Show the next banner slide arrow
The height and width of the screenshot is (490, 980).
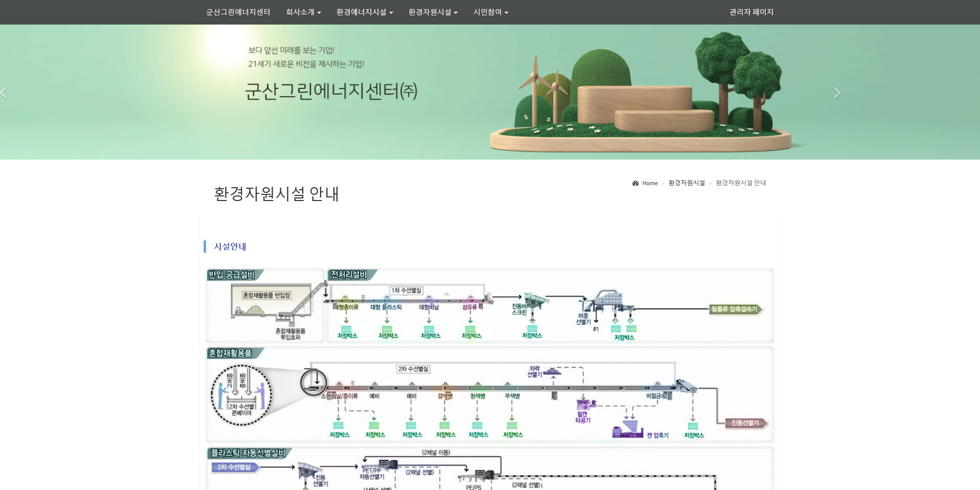837,93
